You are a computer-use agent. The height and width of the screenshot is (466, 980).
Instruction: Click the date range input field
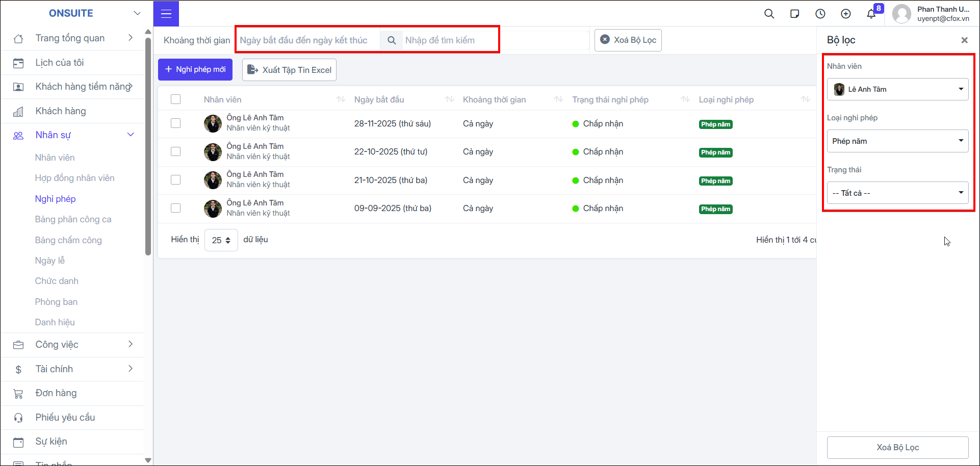(307, 40)
